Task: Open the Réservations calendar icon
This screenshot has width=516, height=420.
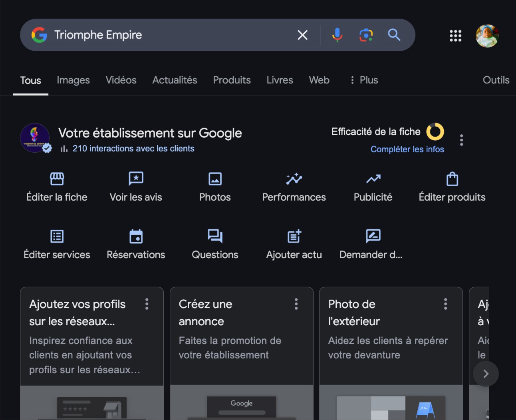Action: click(136, 236)
